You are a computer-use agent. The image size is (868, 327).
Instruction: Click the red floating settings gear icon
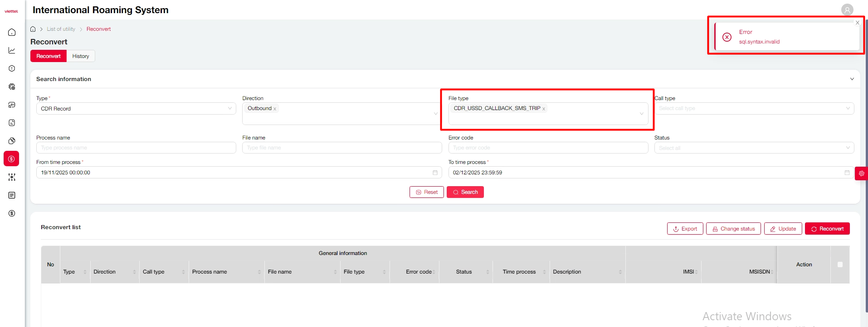861,173
